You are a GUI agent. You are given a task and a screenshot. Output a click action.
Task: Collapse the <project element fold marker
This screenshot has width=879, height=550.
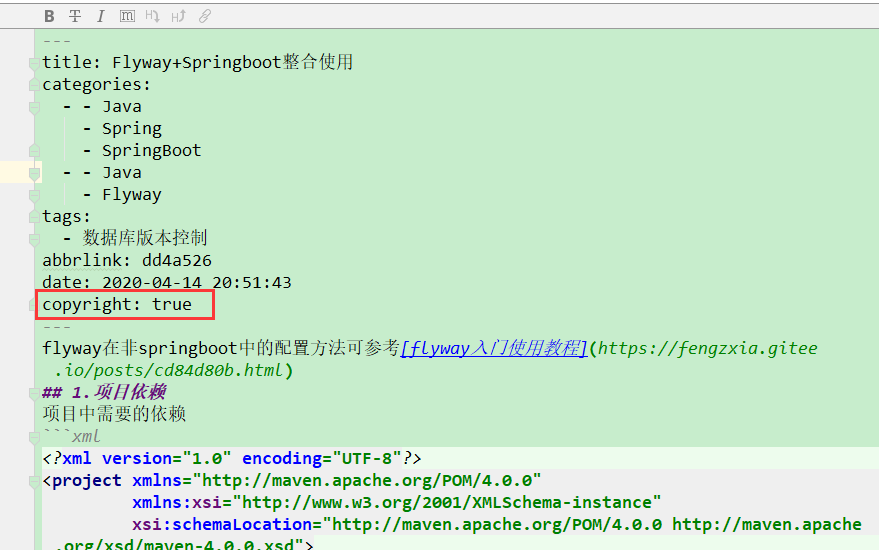[x=34, y=481]
